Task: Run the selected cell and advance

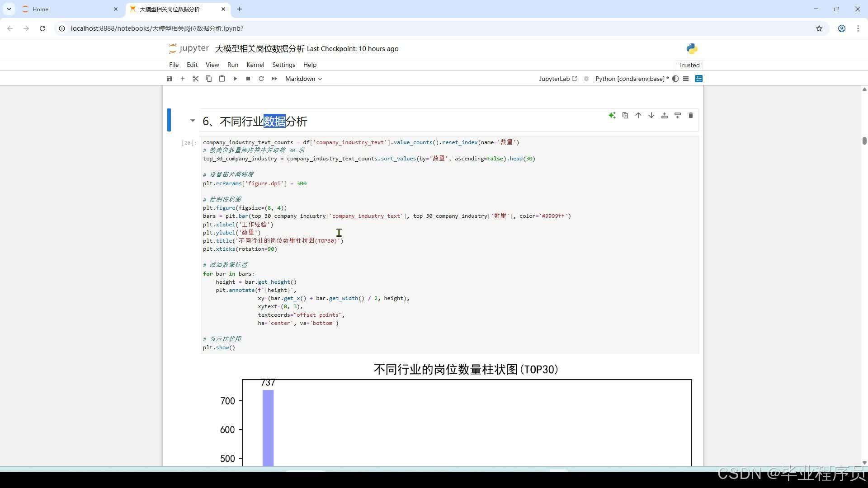Action: [x=235, y=79]
